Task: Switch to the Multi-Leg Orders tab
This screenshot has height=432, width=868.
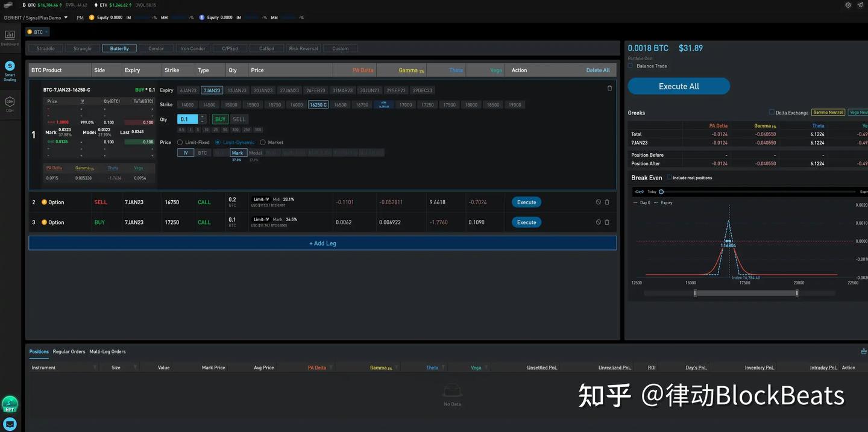Action: click(x=107, y=352)
